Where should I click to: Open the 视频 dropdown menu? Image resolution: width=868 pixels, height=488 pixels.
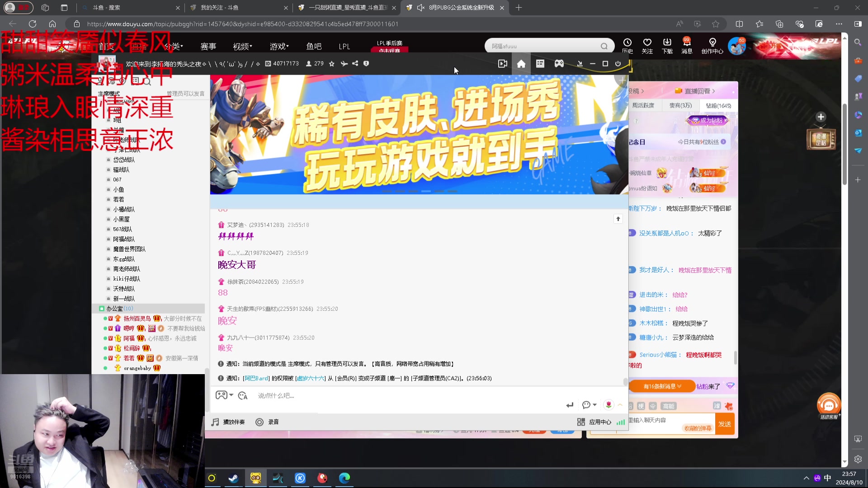tap(242, 46)
